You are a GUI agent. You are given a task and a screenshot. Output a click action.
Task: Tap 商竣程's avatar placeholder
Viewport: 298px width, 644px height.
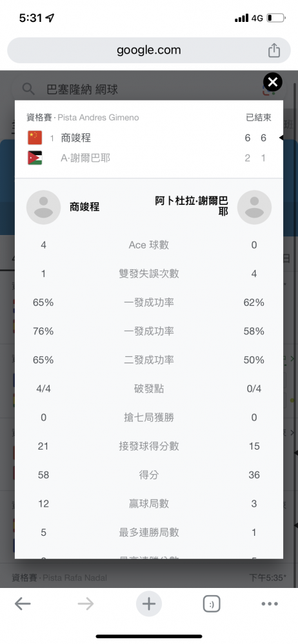tap(44, 207)
